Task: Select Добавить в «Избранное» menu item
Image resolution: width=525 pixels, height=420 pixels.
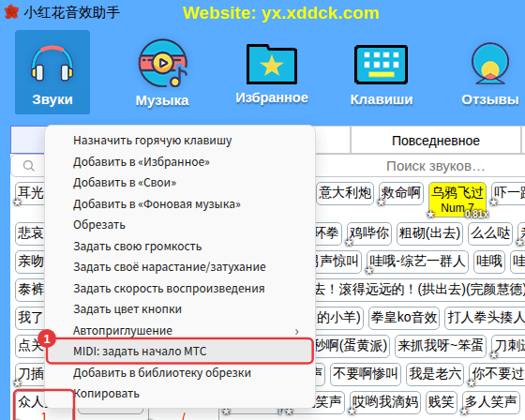Action: (x=180, y=162)
